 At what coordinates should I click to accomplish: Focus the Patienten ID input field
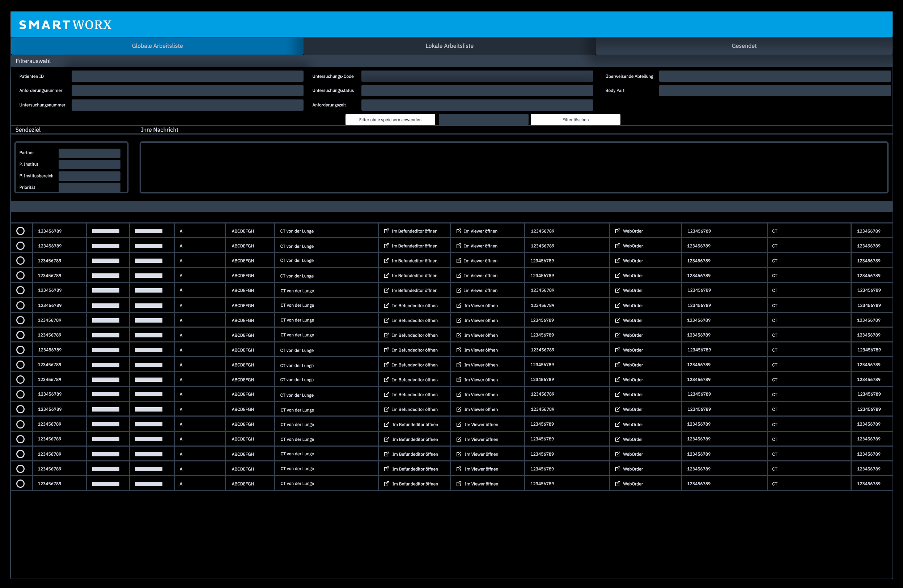coord(187,76)
